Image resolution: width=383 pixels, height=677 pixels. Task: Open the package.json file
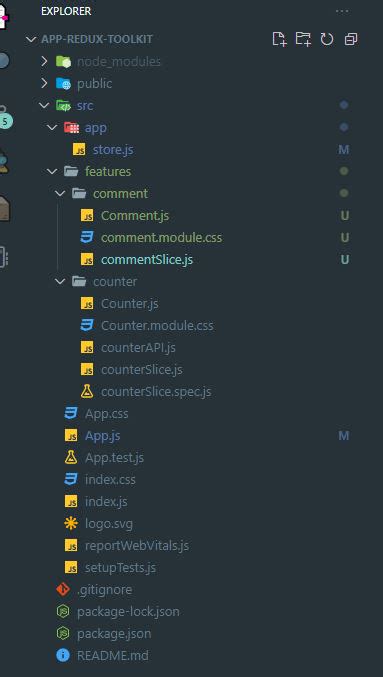pos(114,633)
